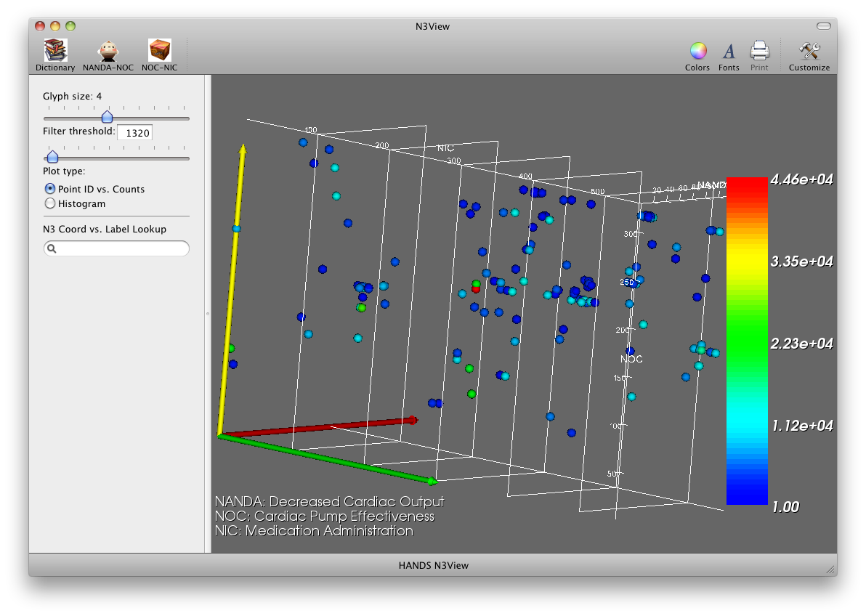Click the sidebar split divider handle
866x616 pixels.
point(208,314)
